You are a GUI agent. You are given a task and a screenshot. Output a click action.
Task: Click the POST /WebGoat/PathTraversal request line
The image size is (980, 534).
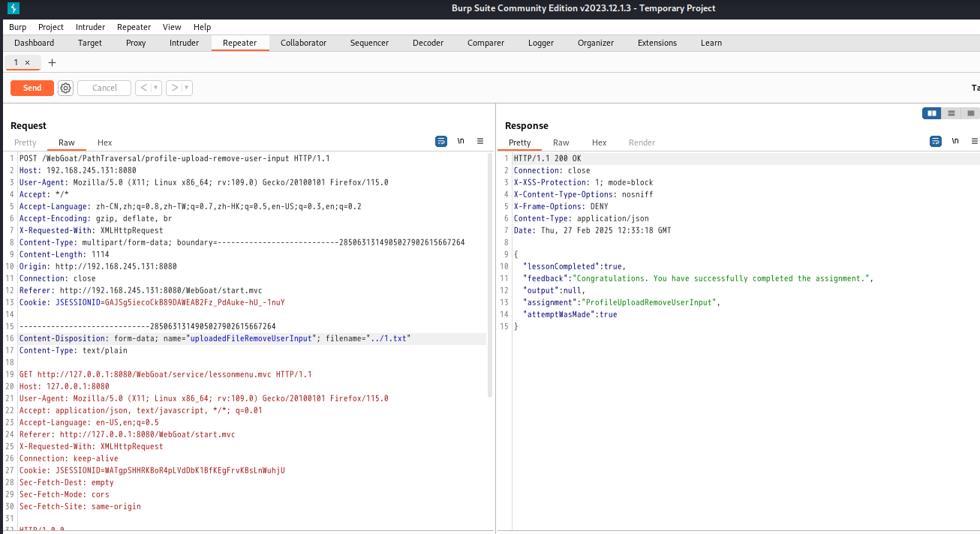[175, 158]
